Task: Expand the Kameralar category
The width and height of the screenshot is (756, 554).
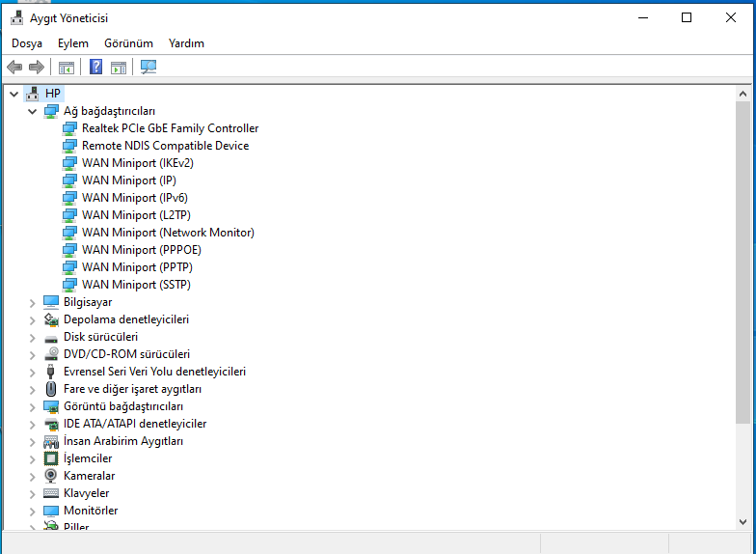Action: click(x=33, y=477)
